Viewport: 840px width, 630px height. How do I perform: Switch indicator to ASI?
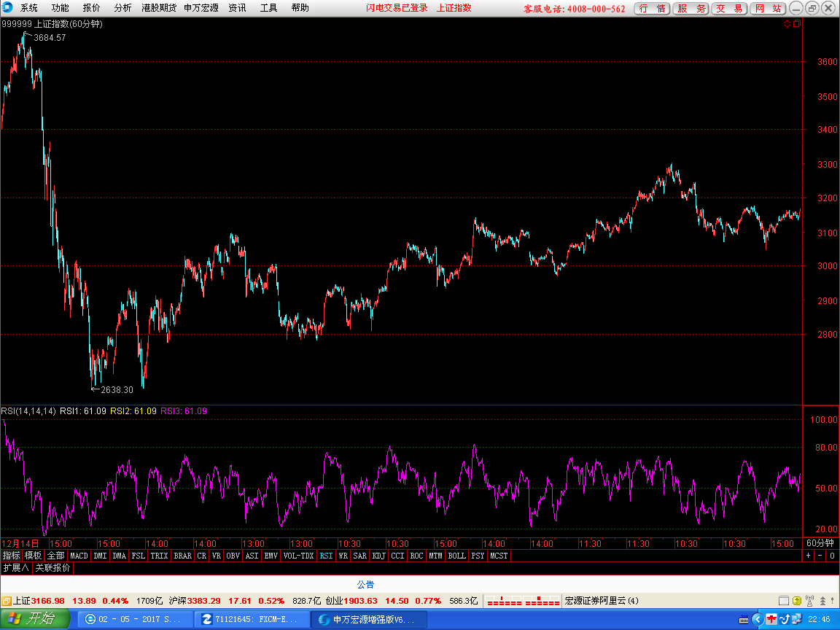(252, 556)
